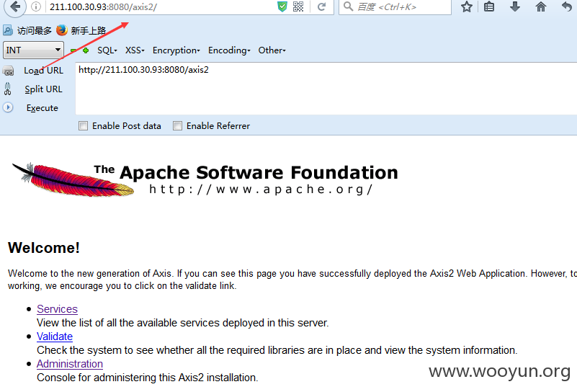Open the downloads arrow icon
The image size is (577, 392).
click(x=515, y=6)
